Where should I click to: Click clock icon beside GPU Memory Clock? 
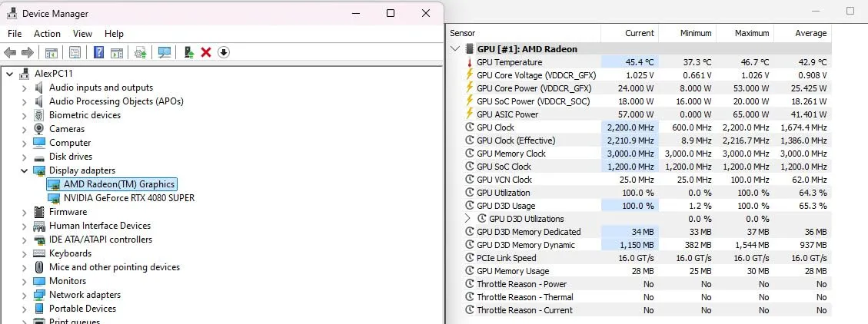click(x=470, y=154)
